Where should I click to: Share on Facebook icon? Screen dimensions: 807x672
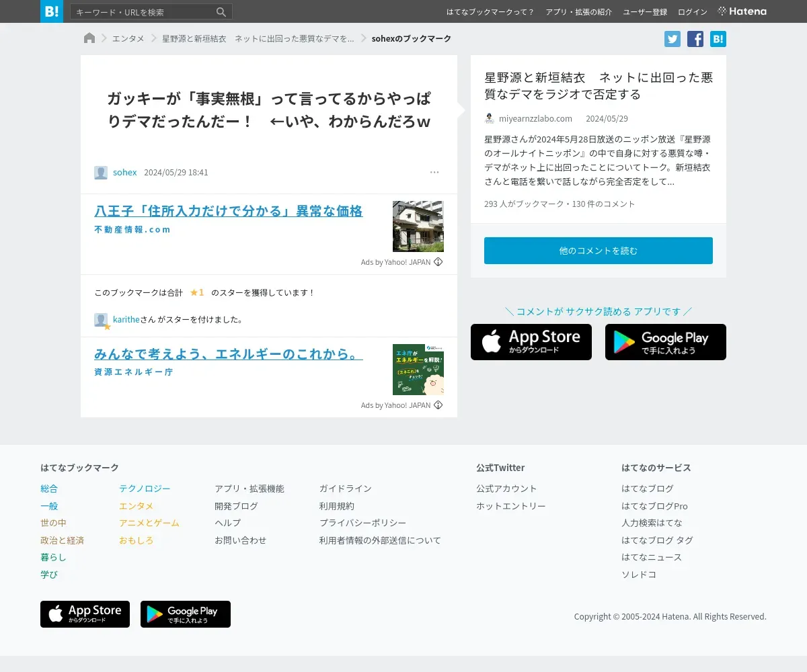[695, 39]
